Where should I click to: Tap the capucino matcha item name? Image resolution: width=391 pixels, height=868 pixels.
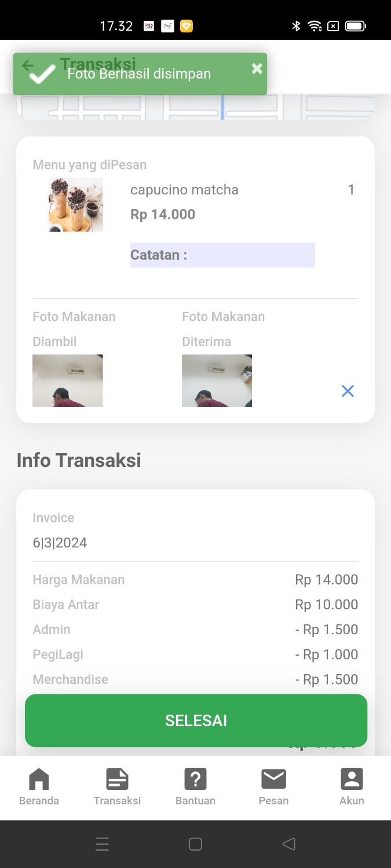[184, 190]
